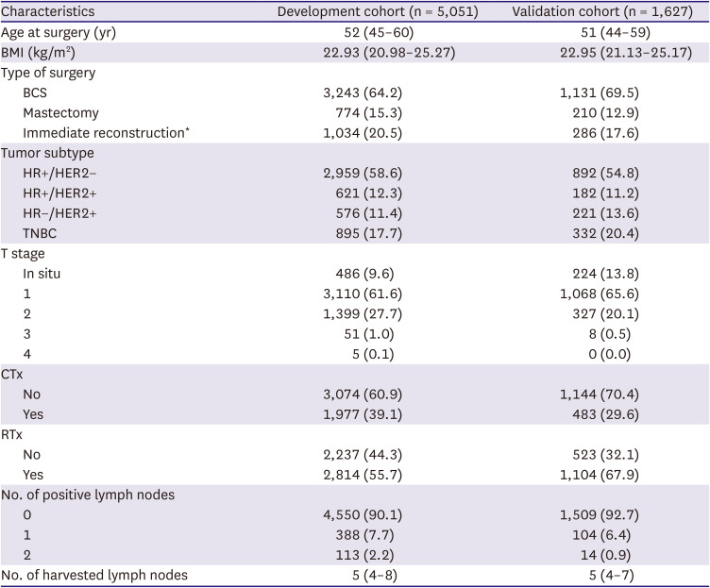Select the Mastectomy row label

tap(62, 112)
